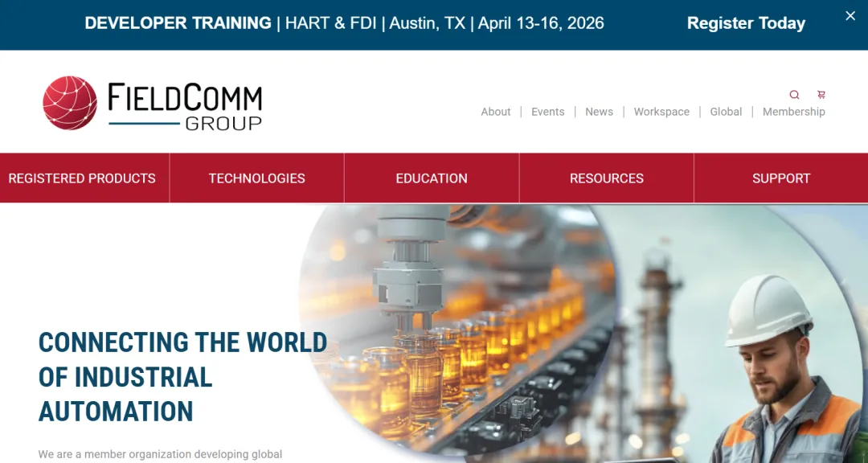
Task: Open the Workspace link
Action: (x=661, y=112)
